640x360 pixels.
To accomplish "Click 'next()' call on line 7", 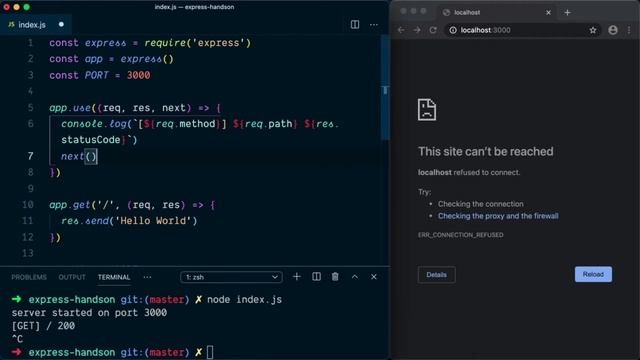I will [79, 156].
